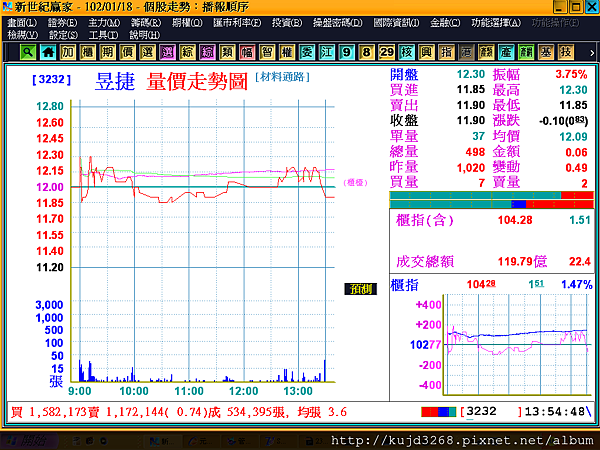
Task: Open the 設定(S) menu
Action: [x=63, y=35]
